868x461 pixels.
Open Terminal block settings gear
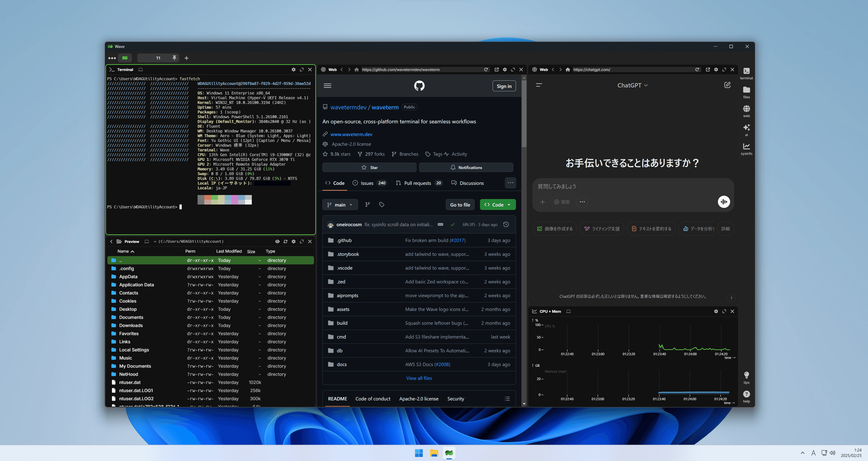(293, 69)
